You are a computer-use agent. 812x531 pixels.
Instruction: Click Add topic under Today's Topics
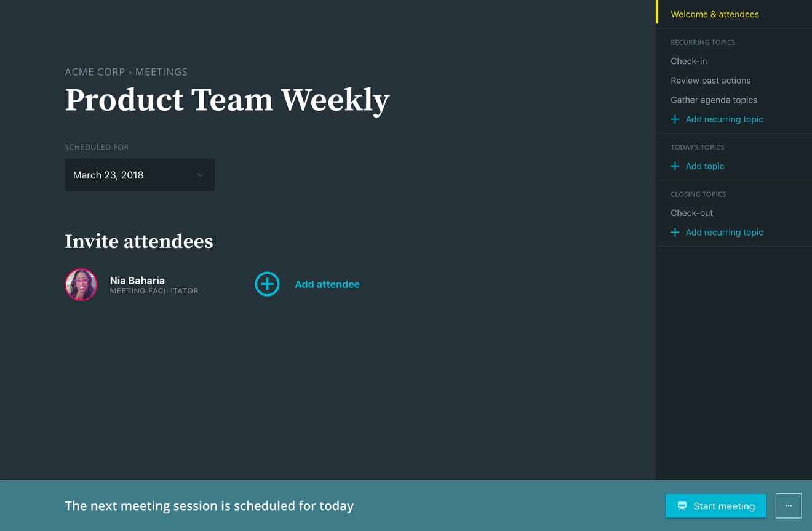[x=705, y=166]
